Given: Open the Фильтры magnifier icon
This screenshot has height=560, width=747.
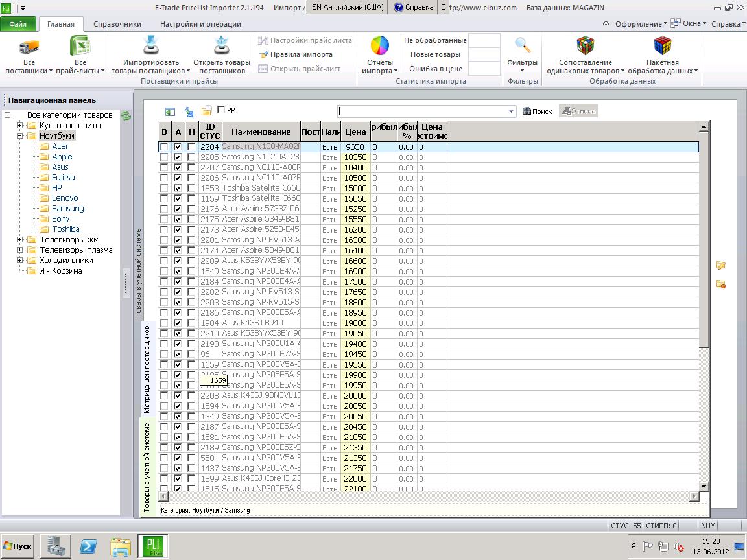Looking at the screenshot, I should [522, 46].
